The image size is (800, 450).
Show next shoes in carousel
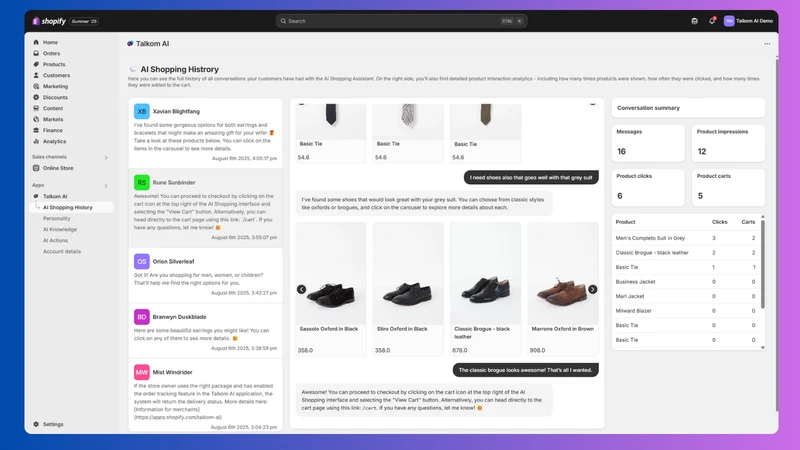[592, 289]
